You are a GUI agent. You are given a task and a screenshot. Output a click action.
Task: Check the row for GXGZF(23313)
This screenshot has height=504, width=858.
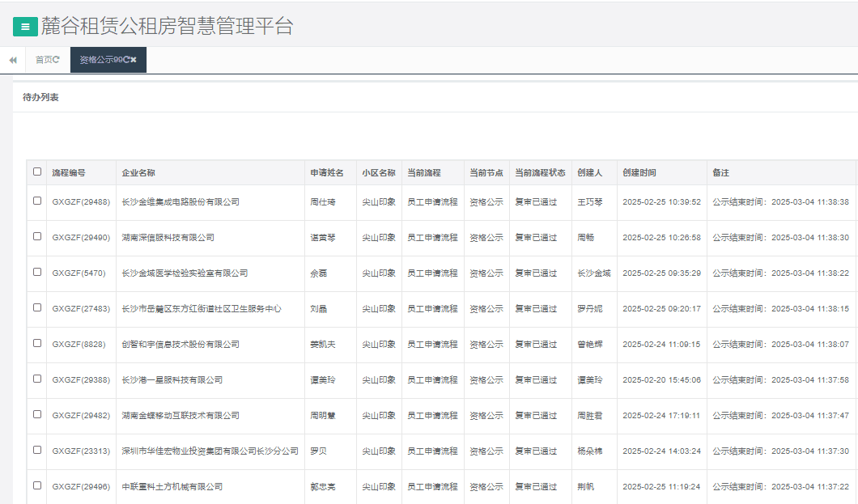[36, 451]
